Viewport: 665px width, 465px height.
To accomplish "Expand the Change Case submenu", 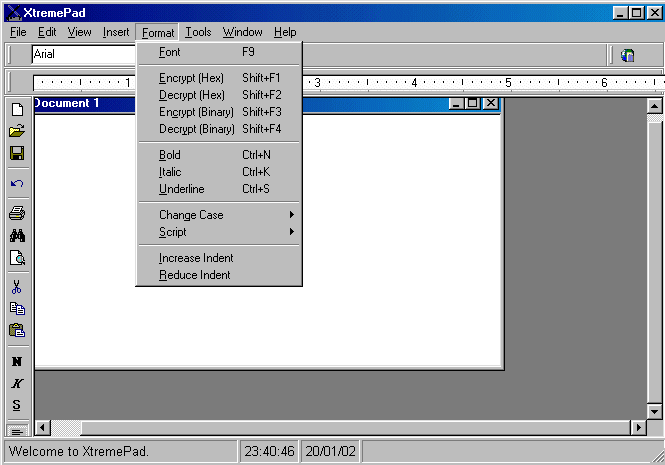I will click(x=219, y=215).
